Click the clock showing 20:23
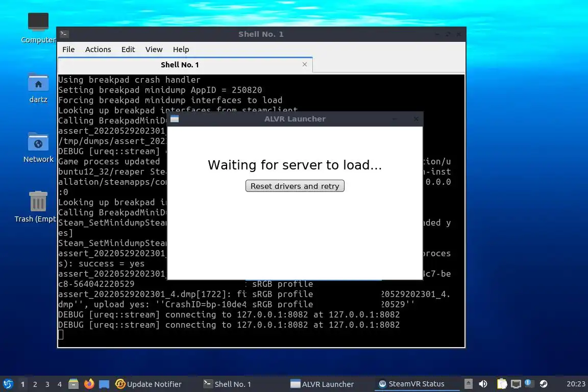This screenshot has height=392, width=588. (x=576, y=384)
